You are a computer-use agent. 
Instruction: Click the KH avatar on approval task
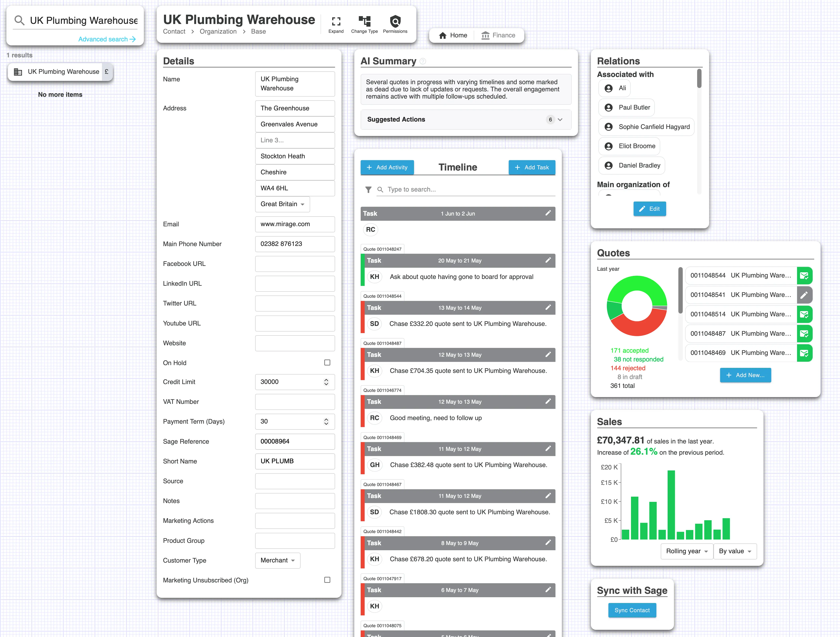[374, 277]
